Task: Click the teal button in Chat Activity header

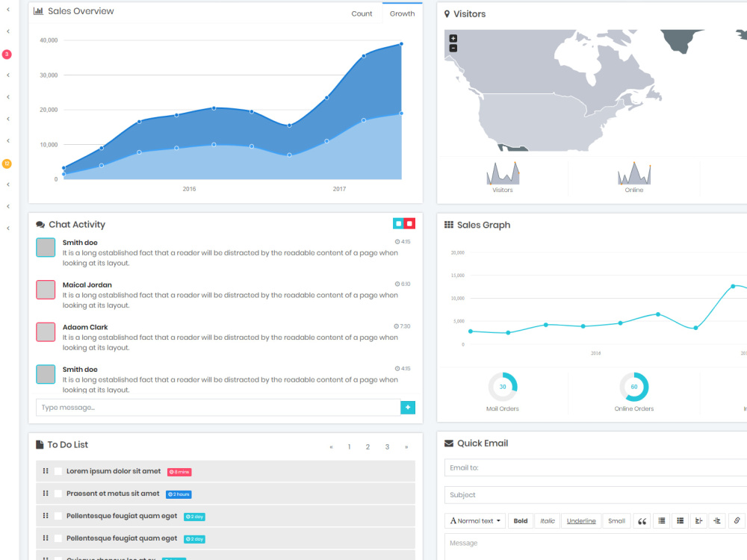Action: (398, 224)
